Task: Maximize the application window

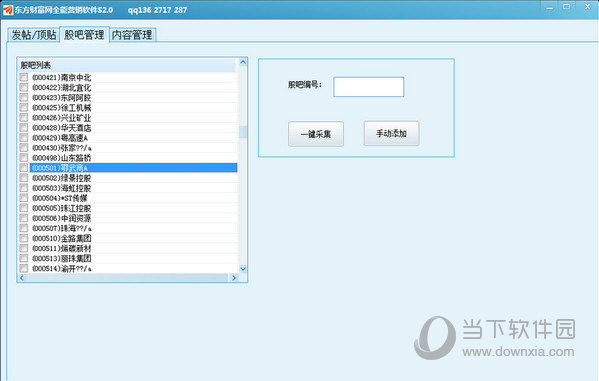Action: (567, 7)
